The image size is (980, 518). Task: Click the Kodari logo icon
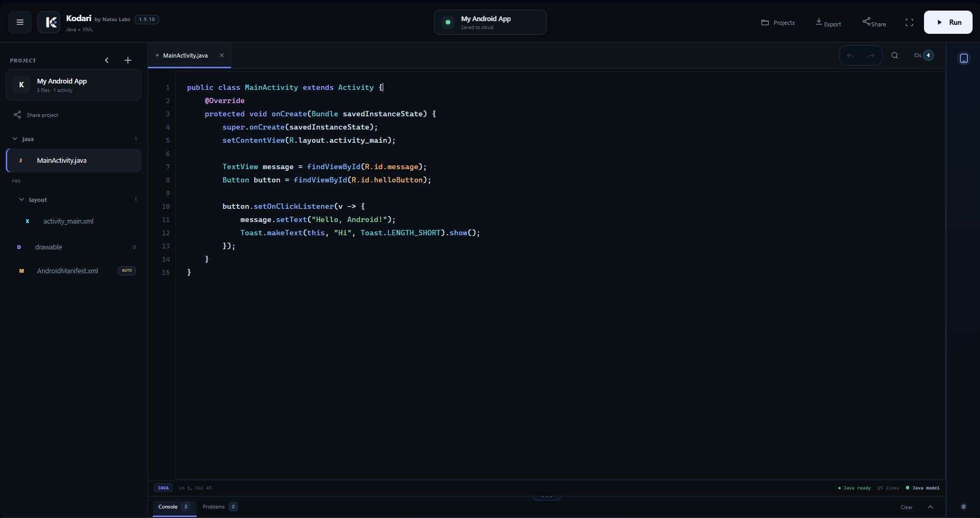point(49,22)
